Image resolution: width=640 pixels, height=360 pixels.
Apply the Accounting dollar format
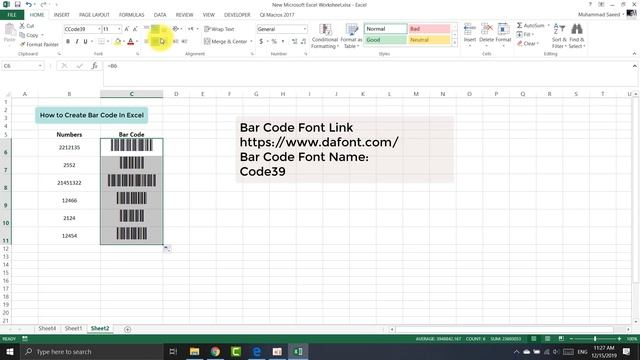coord(261,41)
